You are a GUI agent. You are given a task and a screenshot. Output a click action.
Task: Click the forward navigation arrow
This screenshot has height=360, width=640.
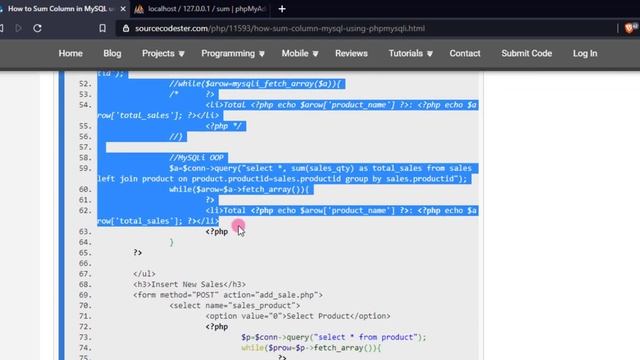pos(18,28)
